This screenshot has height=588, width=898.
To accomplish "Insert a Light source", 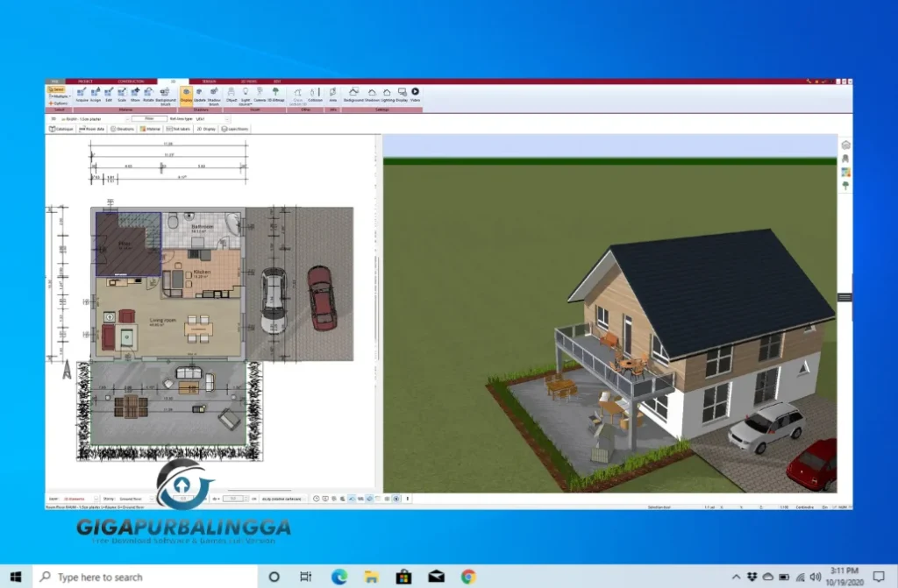I will pyautogui.click(x=246, y=91).
